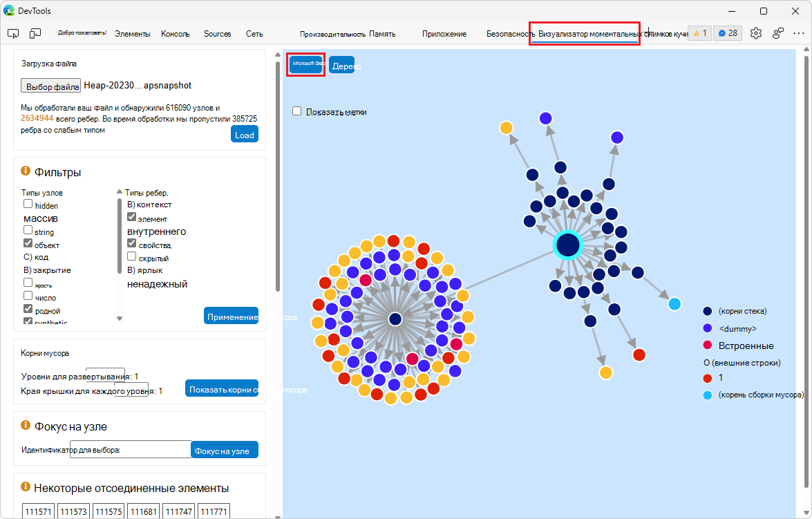Viewport: 812px width, 519px height.
Task: Tick the скрытый edge type checkbox
Action: pyautogui.click(x=131, y=256)
